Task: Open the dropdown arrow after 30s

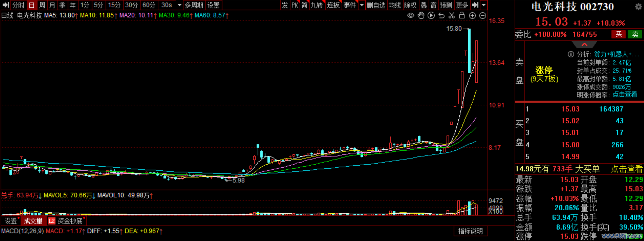Action: (180, 5)
